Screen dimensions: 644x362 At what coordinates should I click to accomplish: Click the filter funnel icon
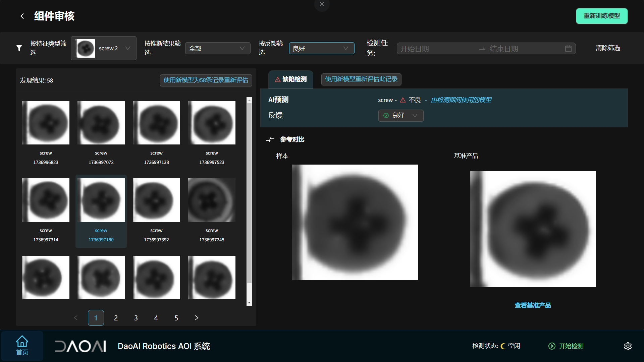pyautogui.click(x=19, y=48)
